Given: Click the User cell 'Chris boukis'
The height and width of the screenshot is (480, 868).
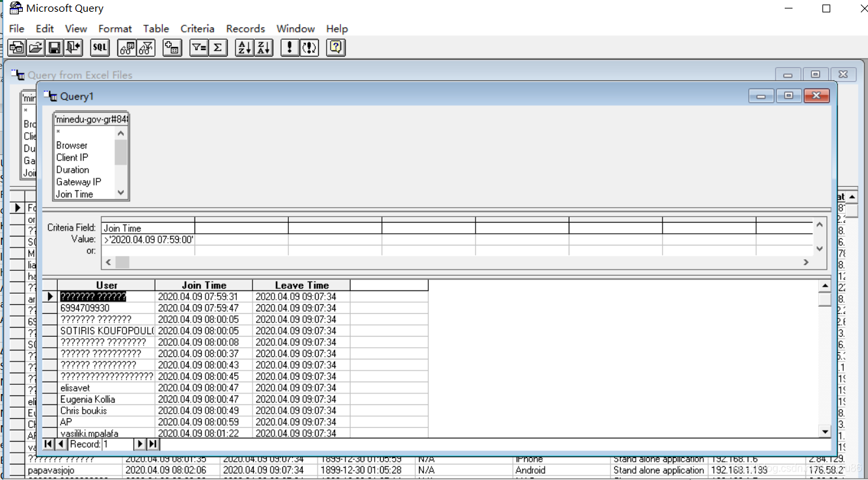Looking at the screenshot, I should tap(107, 410).
